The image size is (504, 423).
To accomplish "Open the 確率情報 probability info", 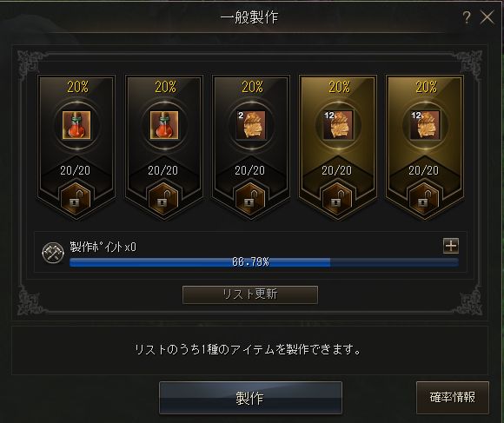I will click(x=453, y=398).
